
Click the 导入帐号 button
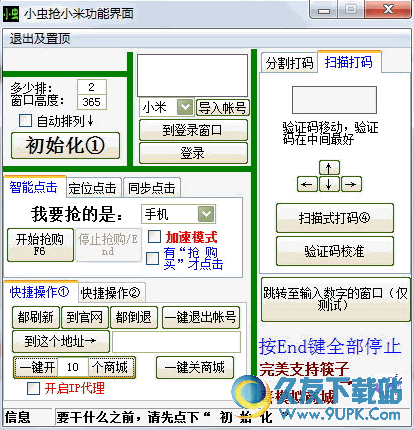tap(222, 108)
